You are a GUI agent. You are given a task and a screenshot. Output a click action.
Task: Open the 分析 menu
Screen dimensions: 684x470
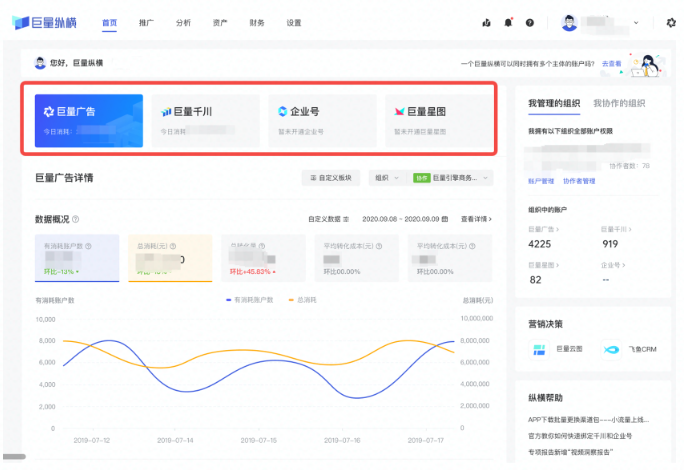pyautogui.click(x=183, y=23)
